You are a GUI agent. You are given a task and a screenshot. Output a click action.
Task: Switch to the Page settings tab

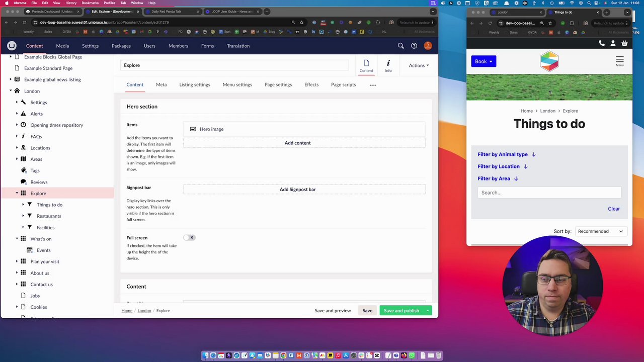point(278,84)
